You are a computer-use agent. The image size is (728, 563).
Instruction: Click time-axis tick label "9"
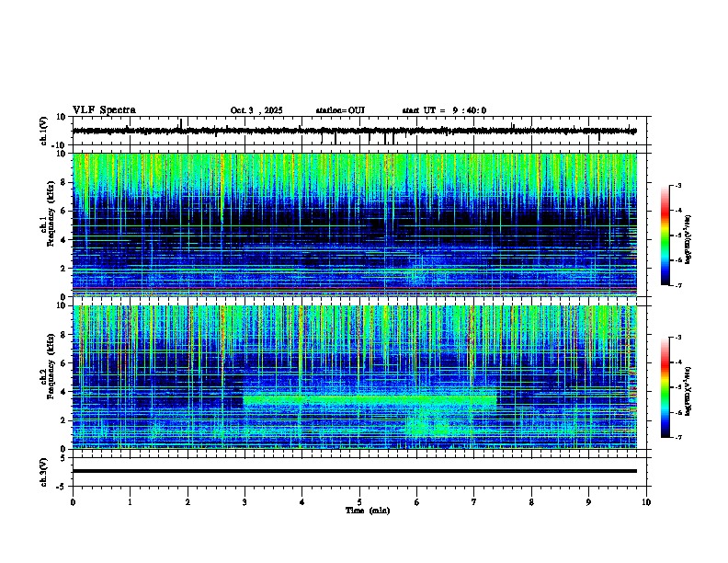coord(588,502)
